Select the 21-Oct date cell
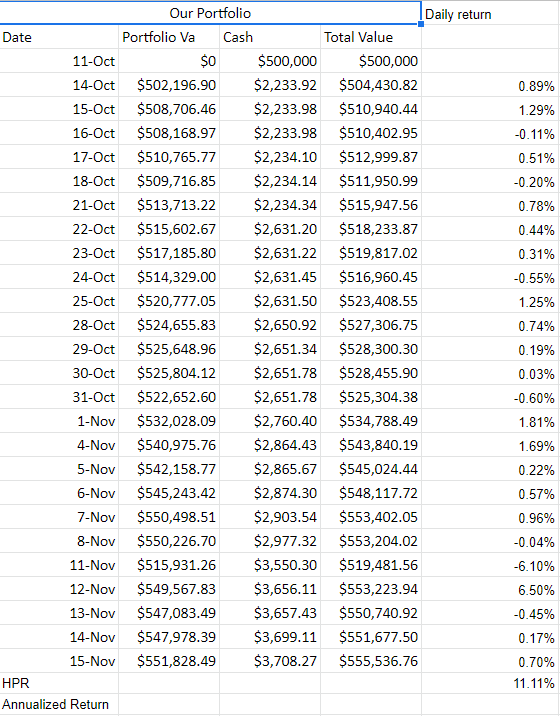The width and height of the screenshot is (560, 716). [59, 205]
